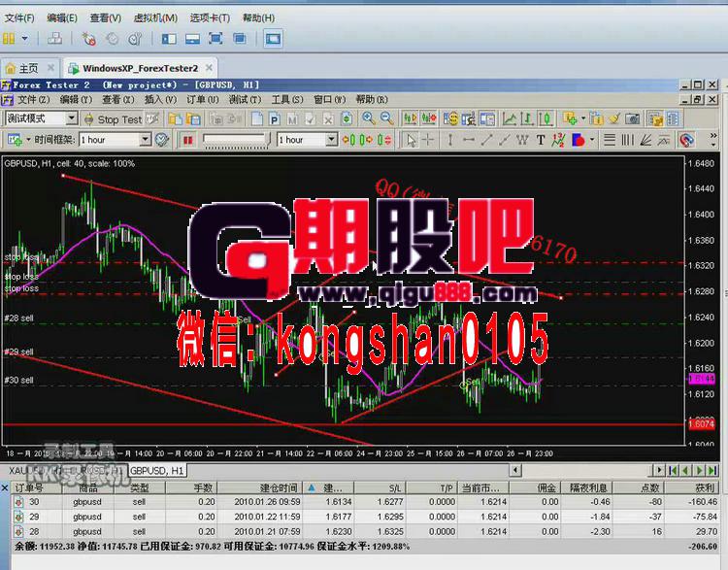
Task: Click the new chart window icon
Action: click(15, 140)
